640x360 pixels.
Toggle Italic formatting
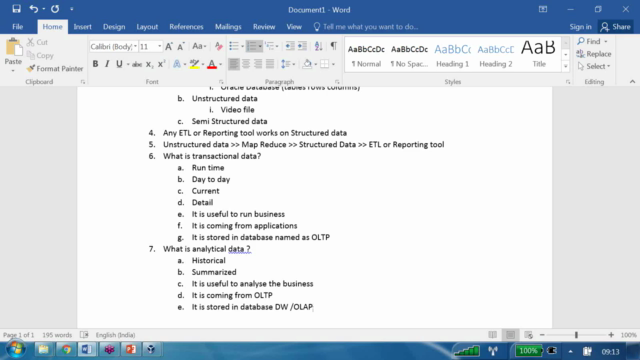pos(107,64)
